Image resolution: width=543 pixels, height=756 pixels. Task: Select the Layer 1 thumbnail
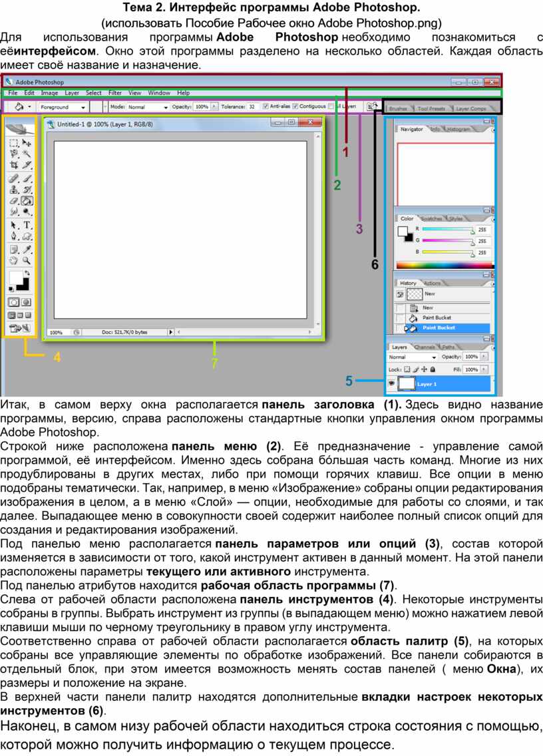[x=407, y=384]
